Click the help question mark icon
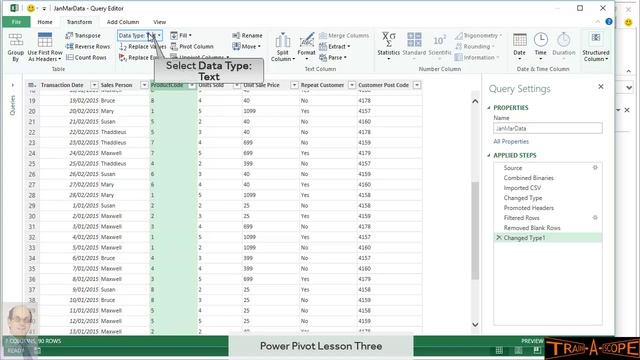Screen dimensions: 640x360 coord(609,22)
